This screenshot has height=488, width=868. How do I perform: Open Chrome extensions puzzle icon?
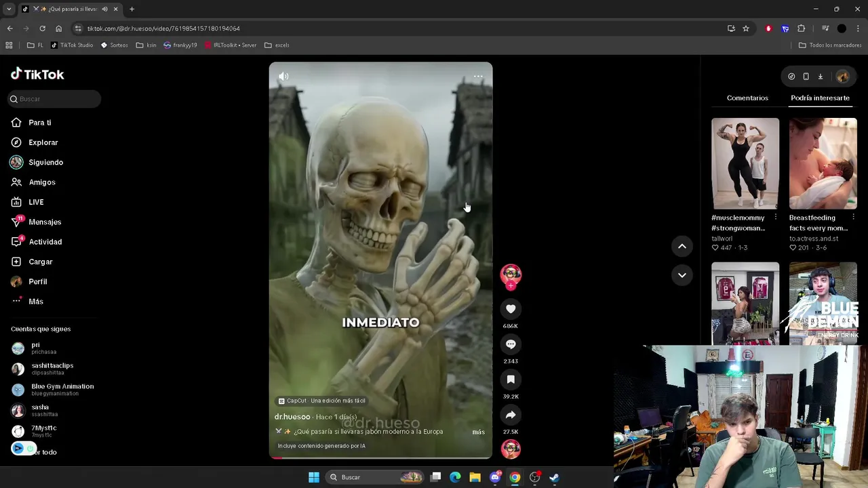click(x=802, y=28)
